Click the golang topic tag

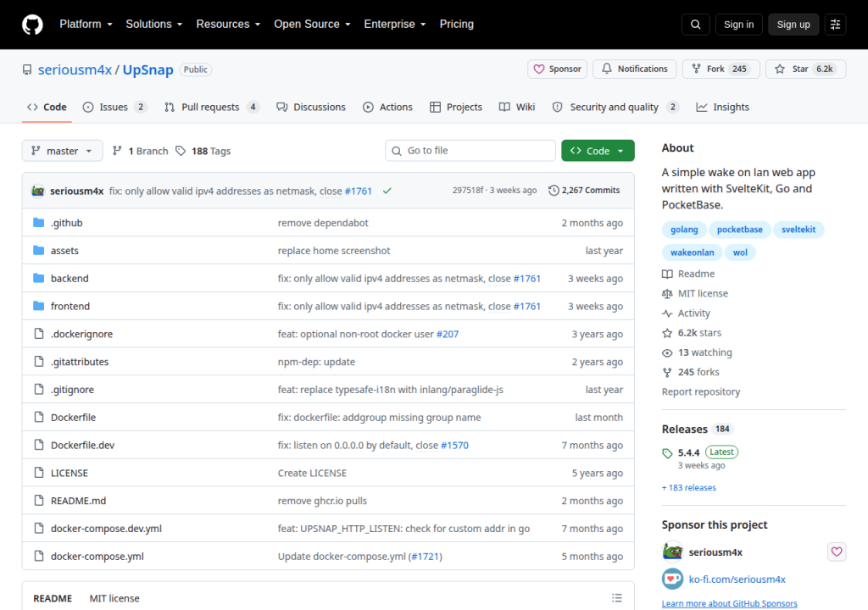[684, 229]
